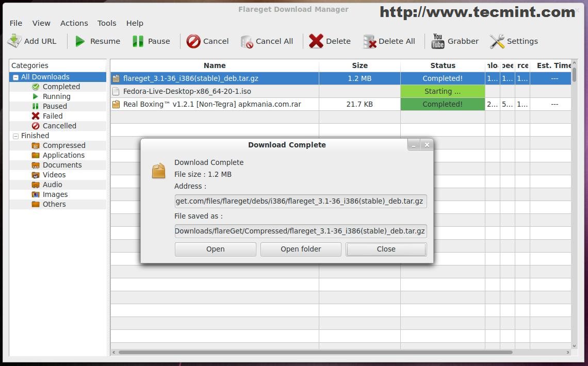Click scroll-left arrow of horizontal scrollbar
Viewport: 588px width, 366px height.
click(x=114, y=352)
